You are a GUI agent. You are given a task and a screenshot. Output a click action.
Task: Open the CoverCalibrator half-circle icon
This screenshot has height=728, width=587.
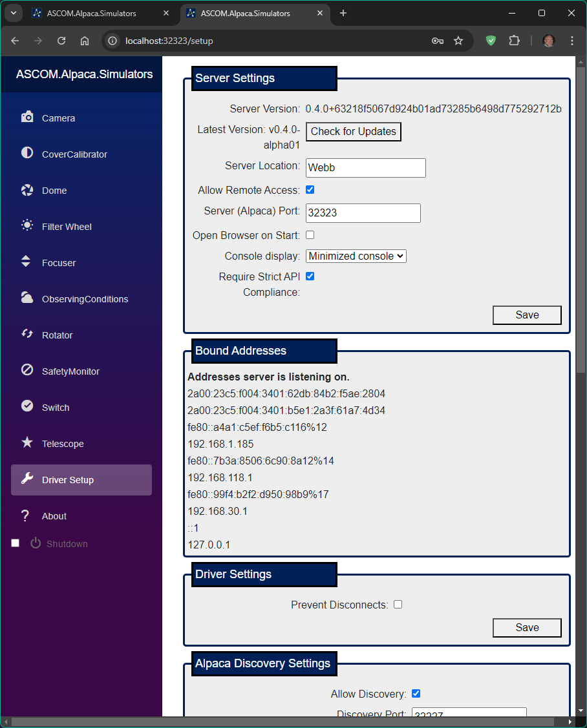tap(27, 154)
